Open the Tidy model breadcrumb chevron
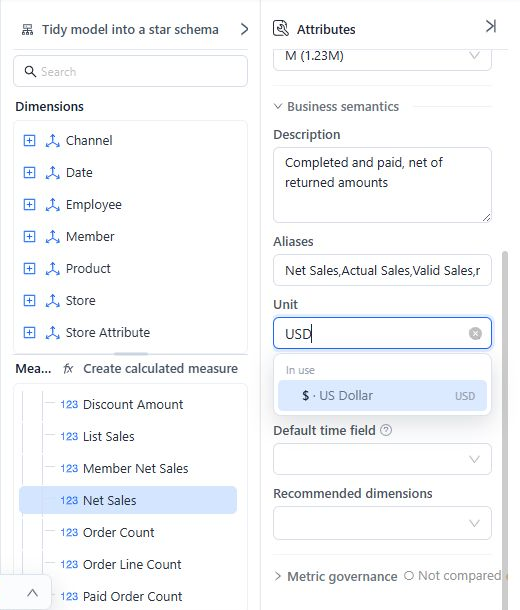The height and width of the screenshot is (610, 520). (244, 29)
